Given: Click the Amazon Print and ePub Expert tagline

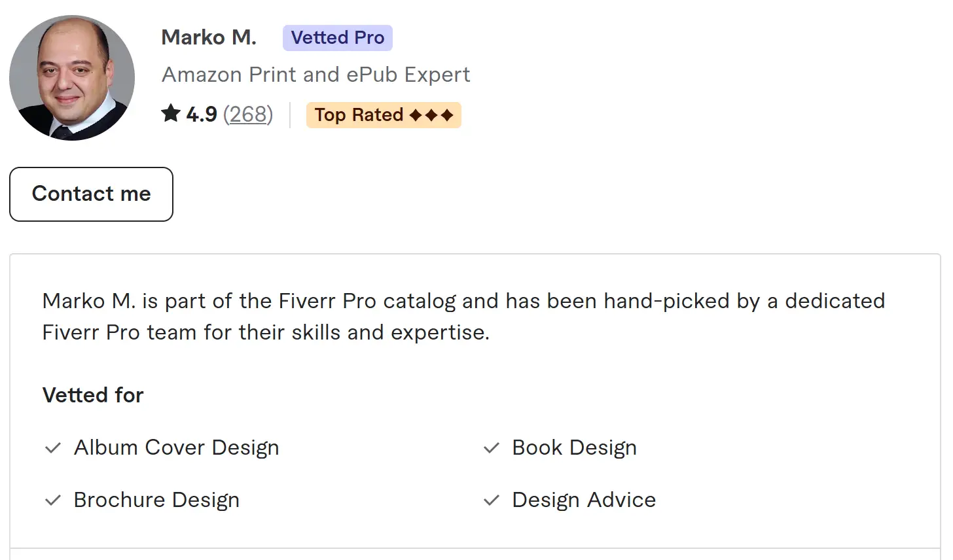Looking at the screenshot, I should coord(315,75).
